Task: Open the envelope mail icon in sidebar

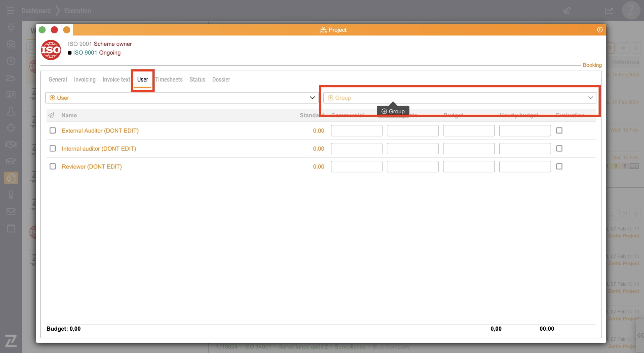Action: [x=11, y=211]
